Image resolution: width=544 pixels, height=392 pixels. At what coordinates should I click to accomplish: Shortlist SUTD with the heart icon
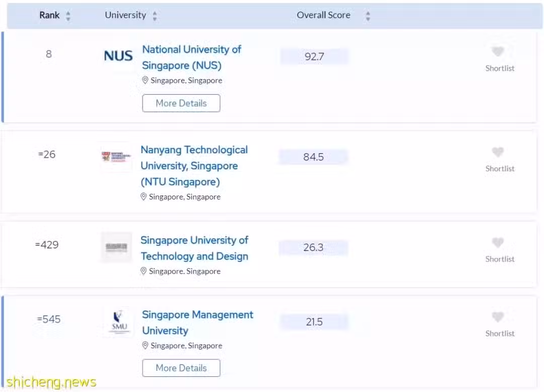coord(498,242)
